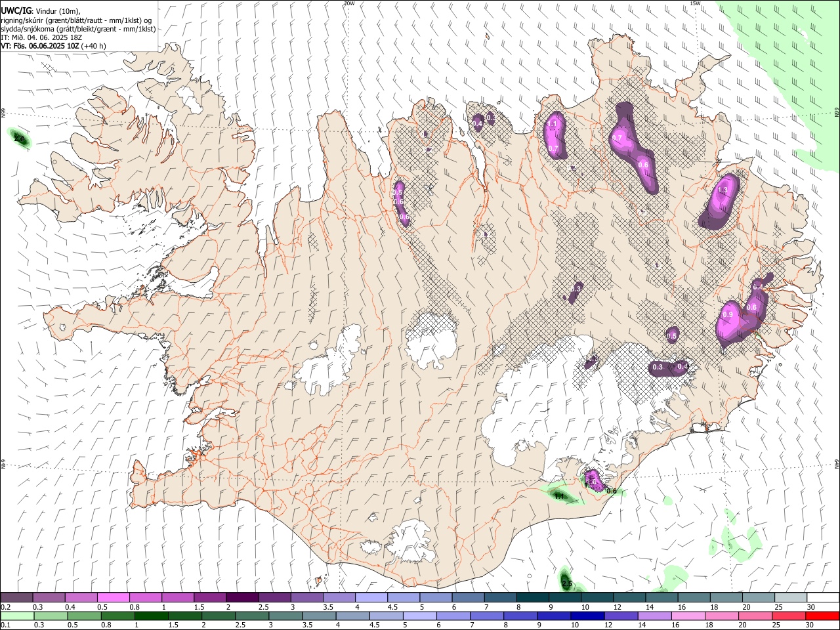The image size is (840, 630).
Task: Click the "30" label on the lower scale
Action: point(809,625)
